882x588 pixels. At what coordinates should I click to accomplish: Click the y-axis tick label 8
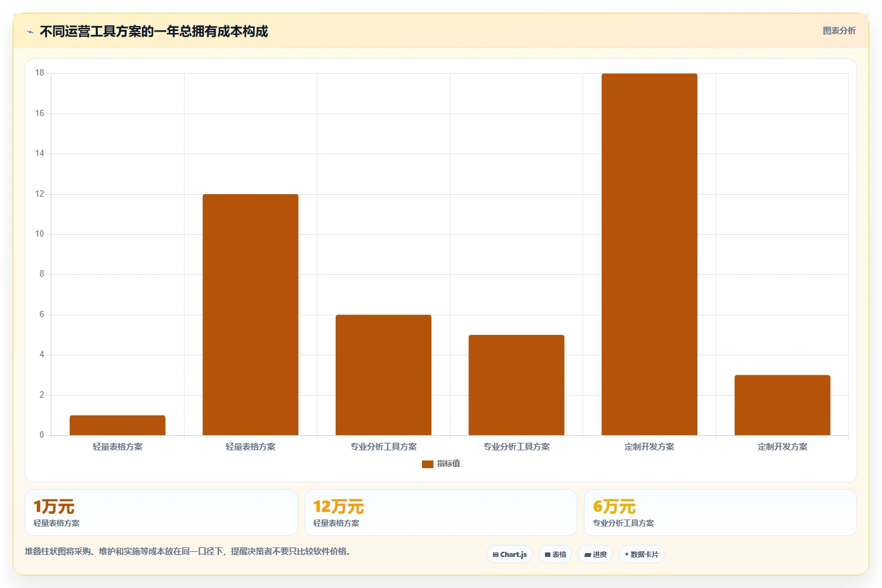pos(42,274)
